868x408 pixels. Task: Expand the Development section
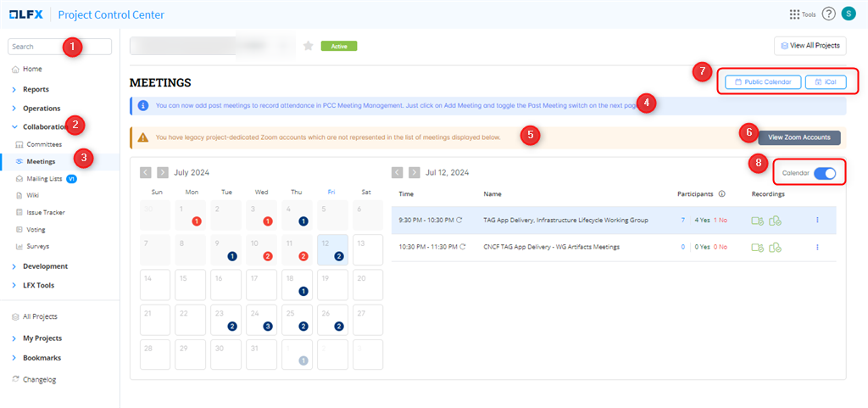pos(45,266)
